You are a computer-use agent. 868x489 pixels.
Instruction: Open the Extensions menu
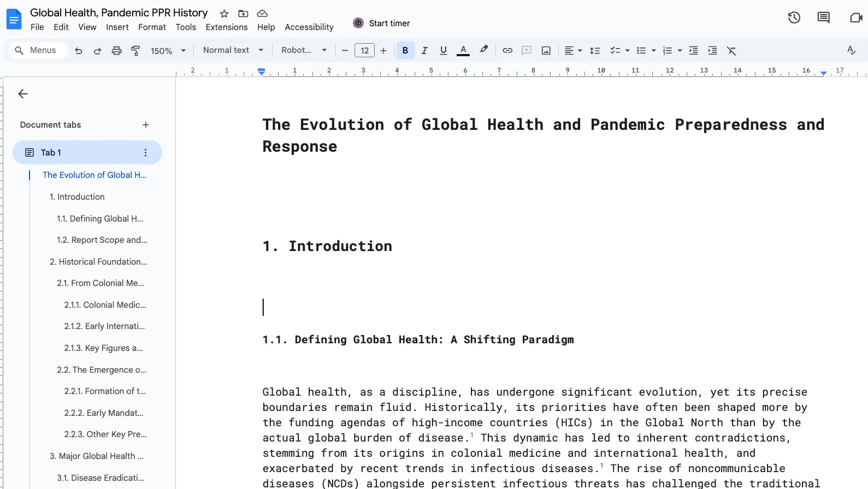(226, 27)
